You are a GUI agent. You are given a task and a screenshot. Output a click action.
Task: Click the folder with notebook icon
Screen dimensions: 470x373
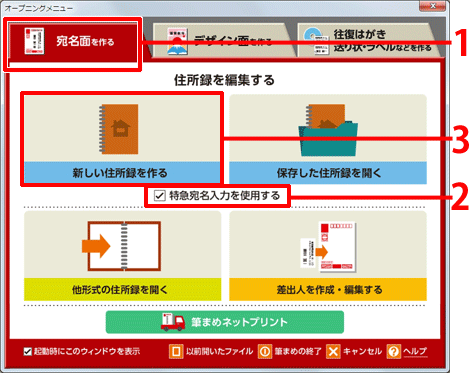click(x=328, y=130)
